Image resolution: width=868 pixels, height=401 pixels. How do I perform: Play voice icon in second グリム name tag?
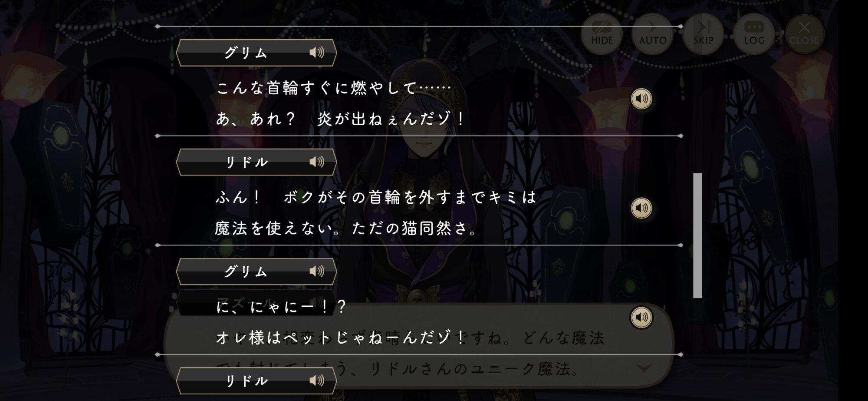(317, 272)
